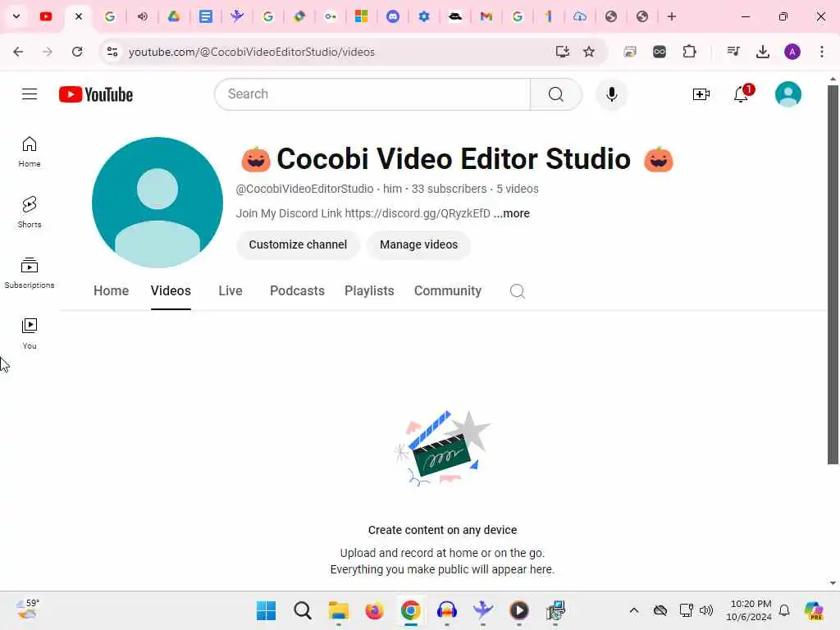Click the Manage videos button
The width and height of the screenshot is (840, 630).
tap(418, 244)
